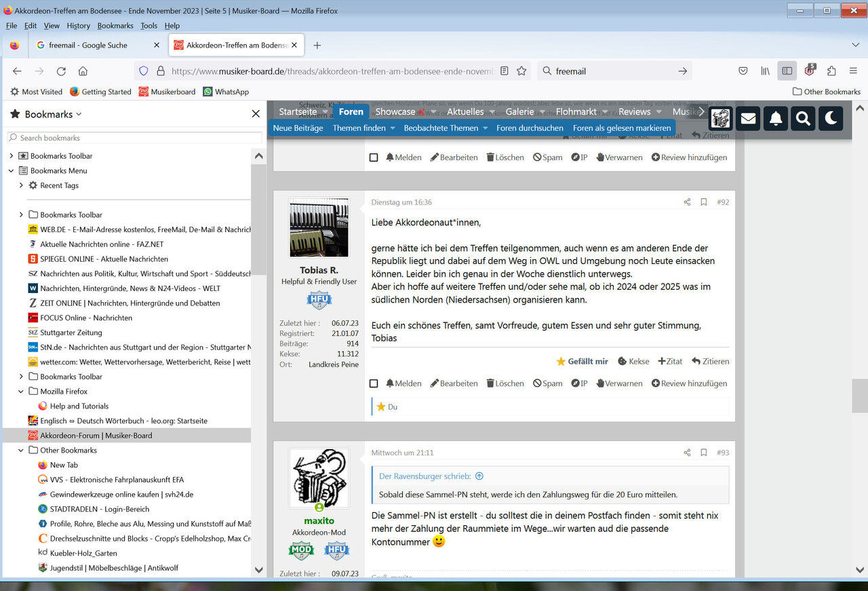Jump to quoted post via arrow icon
Image resolution: width=868 pixels, height=591 pixels.
[x=479, y=476]
